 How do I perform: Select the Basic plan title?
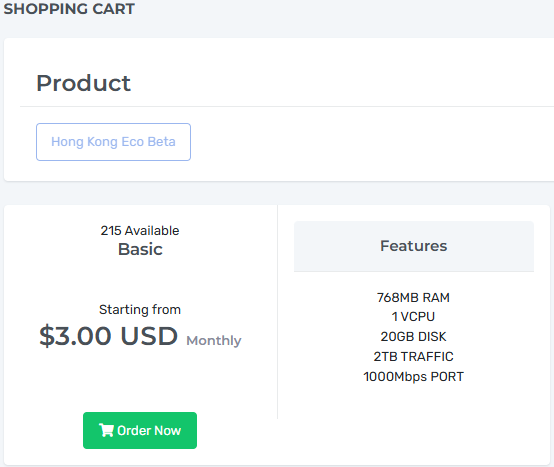140,249
